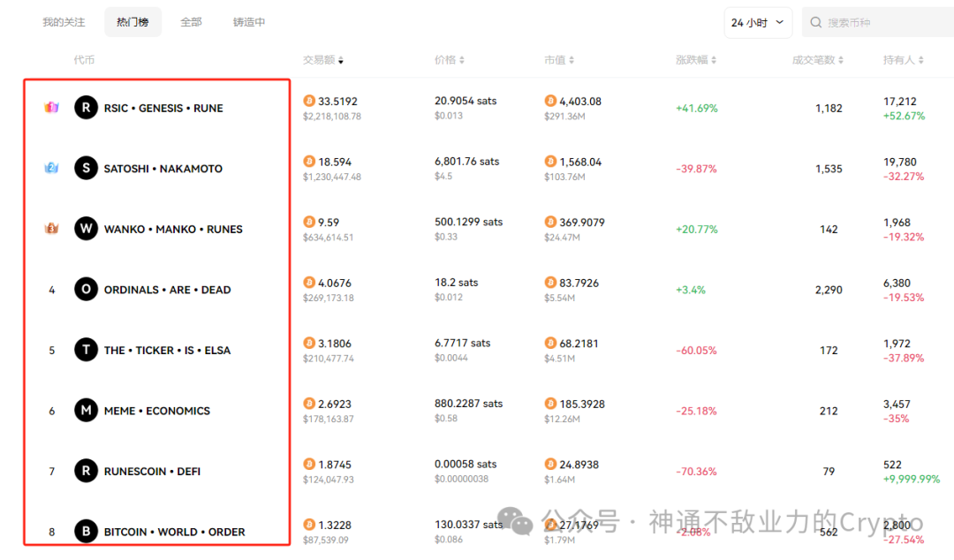Click Bitcoin icon beside volume 2.6923
The width and height of the screenshot is (954, 560).
coord(309,403)
